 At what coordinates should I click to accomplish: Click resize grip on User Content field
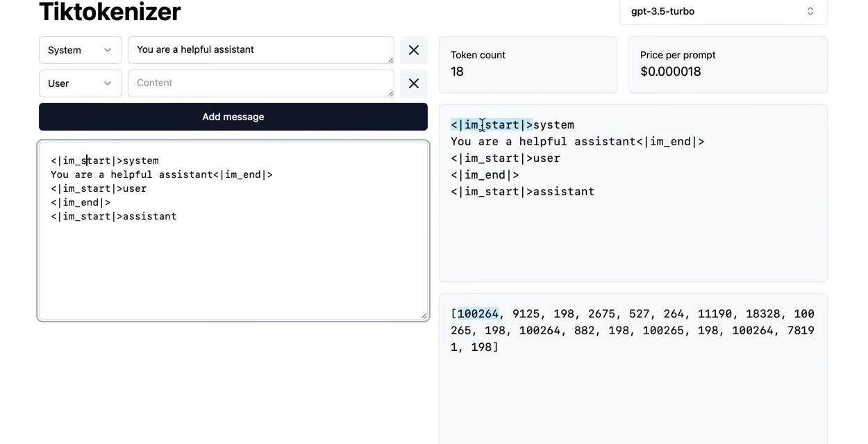point(390,94)
